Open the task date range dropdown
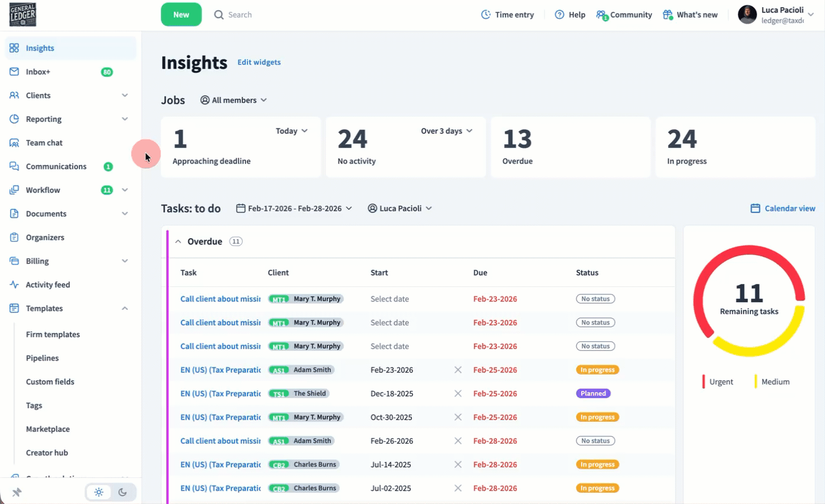 point(294,208)
